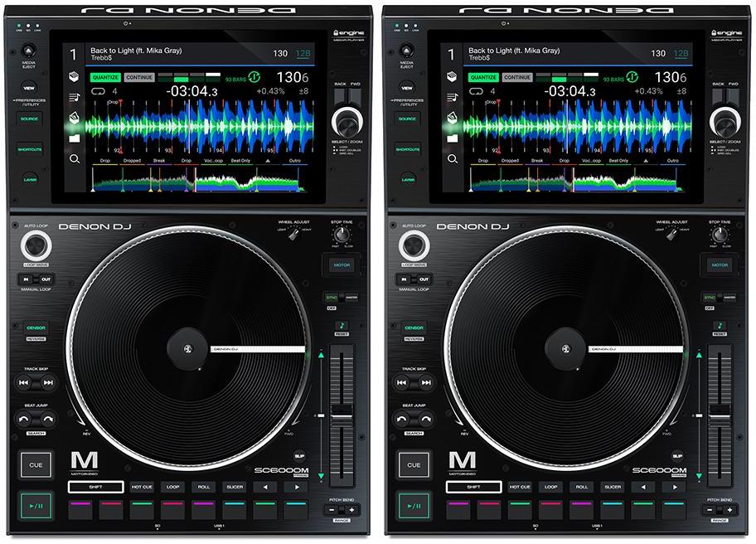Toggle Motor button on left deck
Viewport: 756px width, 544px height.
(x=342, y=265)
